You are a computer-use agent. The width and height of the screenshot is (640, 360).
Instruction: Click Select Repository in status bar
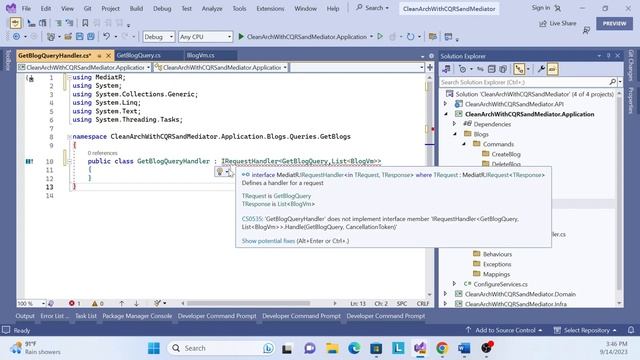(585, 330)
